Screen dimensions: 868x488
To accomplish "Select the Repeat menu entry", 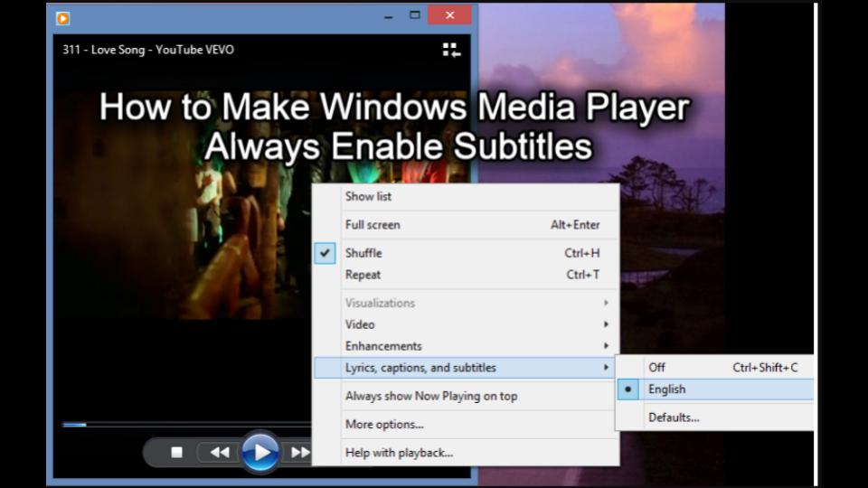I will pos(363,275).
